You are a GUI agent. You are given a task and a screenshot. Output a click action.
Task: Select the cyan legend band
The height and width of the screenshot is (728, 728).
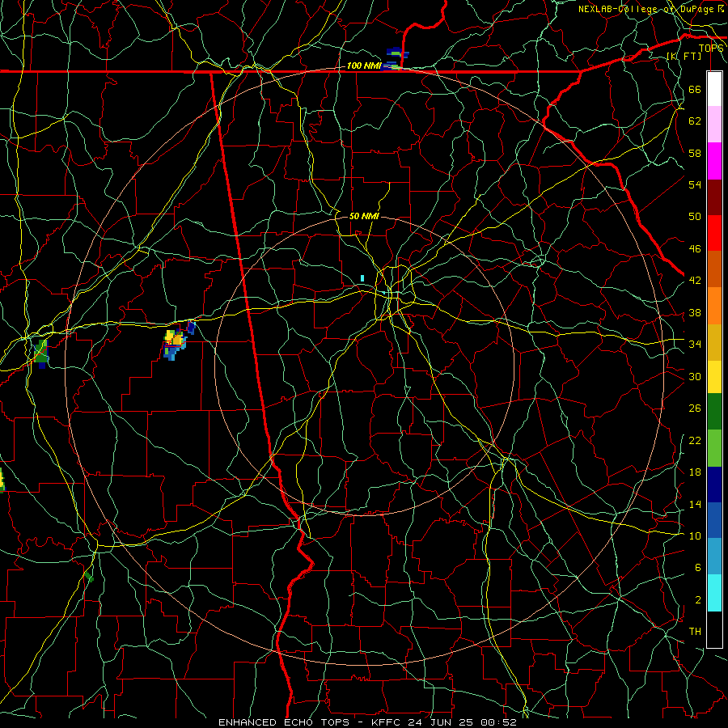(x=714, y=593)
